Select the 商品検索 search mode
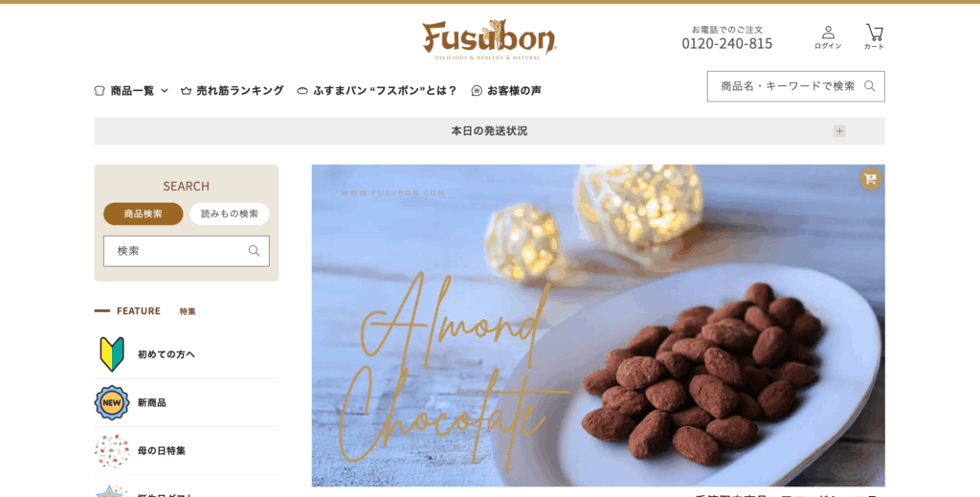The width and height of the screenshot is (980, 497). click(144, 214)
